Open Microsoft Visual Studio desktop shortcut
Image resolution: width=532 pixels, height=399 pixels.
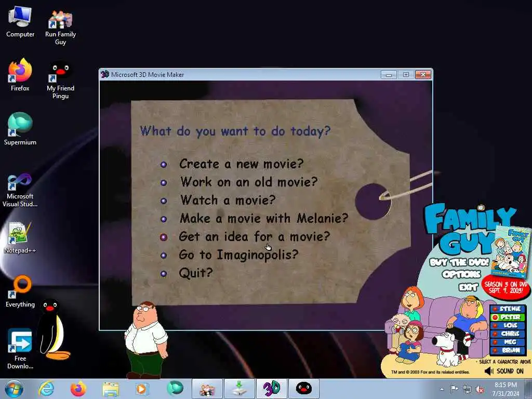(20, 190)
